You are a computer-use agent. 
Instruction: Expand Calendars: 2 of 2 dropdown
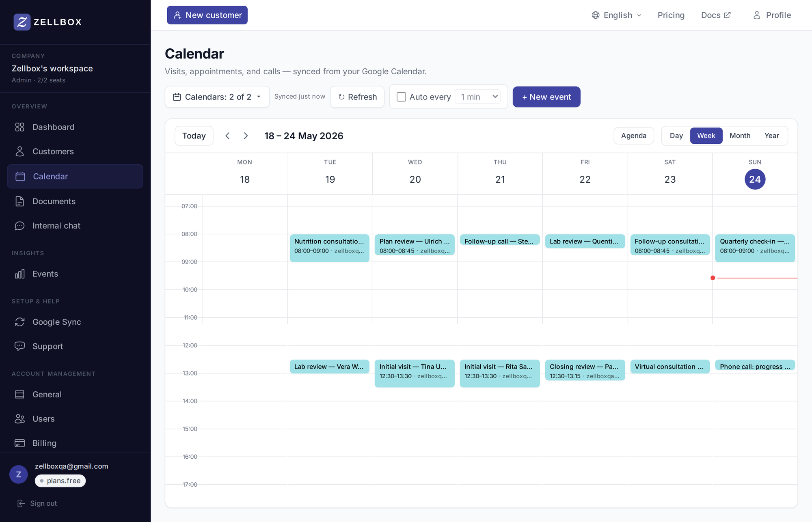(217, 97)
